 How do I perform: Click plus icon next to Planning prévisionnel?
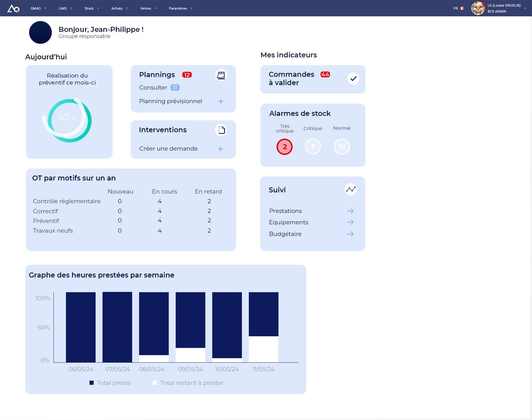point(221,102)
